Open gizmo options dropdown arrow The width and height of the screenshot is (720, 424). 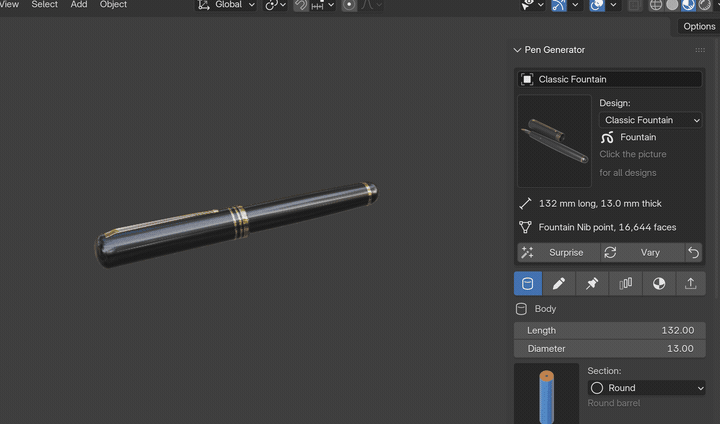[575, 5]
